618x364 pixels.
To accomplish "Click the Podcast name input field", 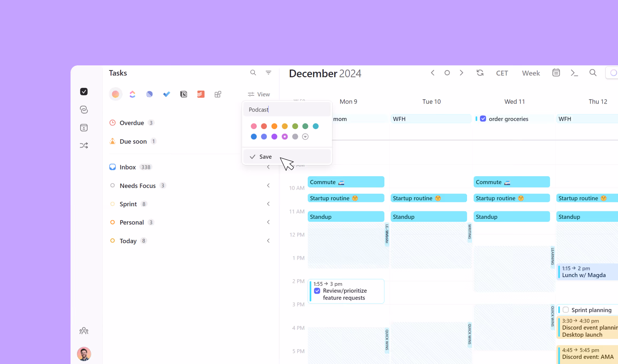I will pyautogui.click(x=287, y=110).
